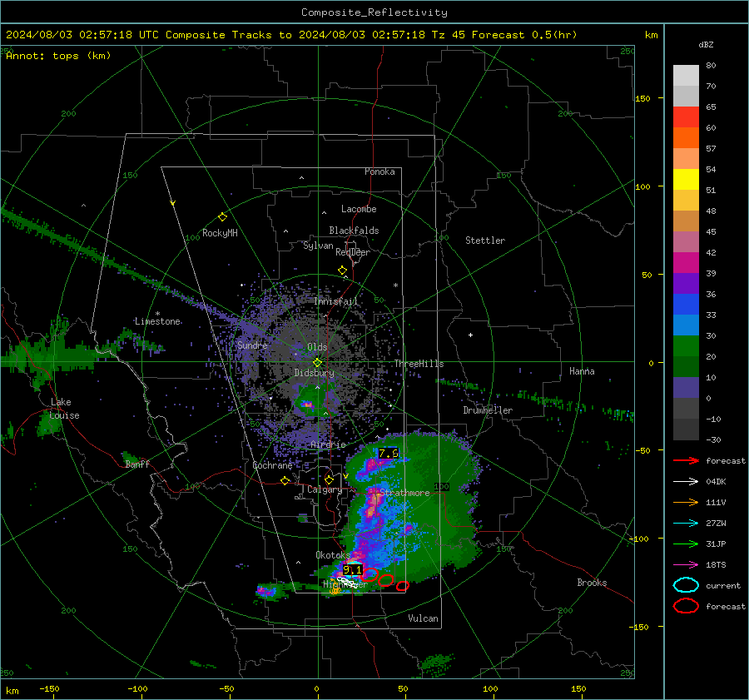The height and width of the screenshot is (700, 749).
Task: Click the small storm cell north of Airdrie
Action: 307,405
